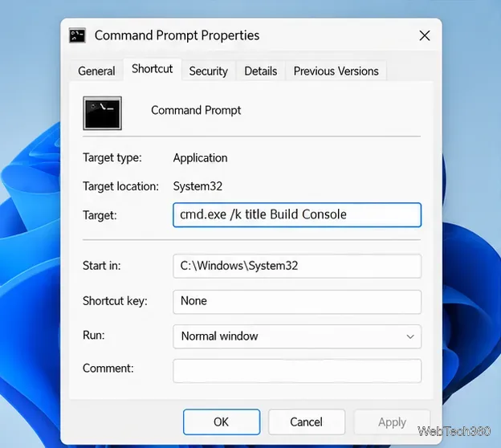501x448 pixels.
Task: Confirm changes with the OK button
Action: 222,422
